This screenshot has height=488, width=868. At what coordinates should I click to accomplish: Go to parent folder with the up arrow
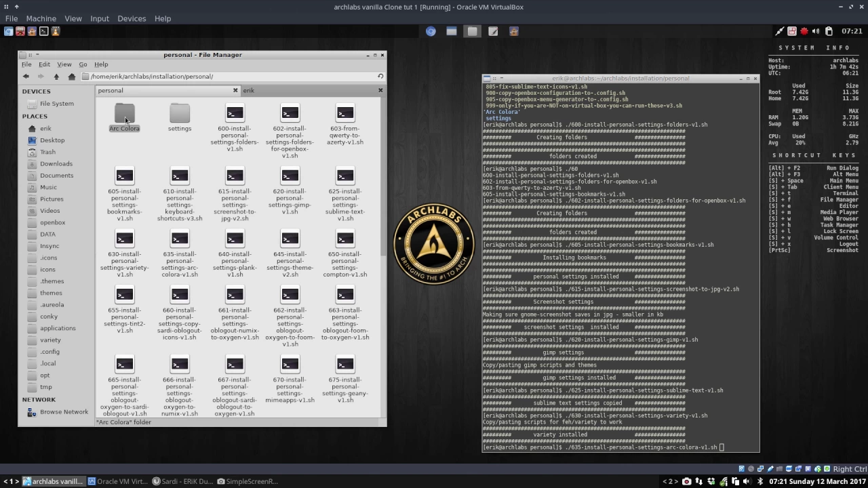tap(56, 77)
